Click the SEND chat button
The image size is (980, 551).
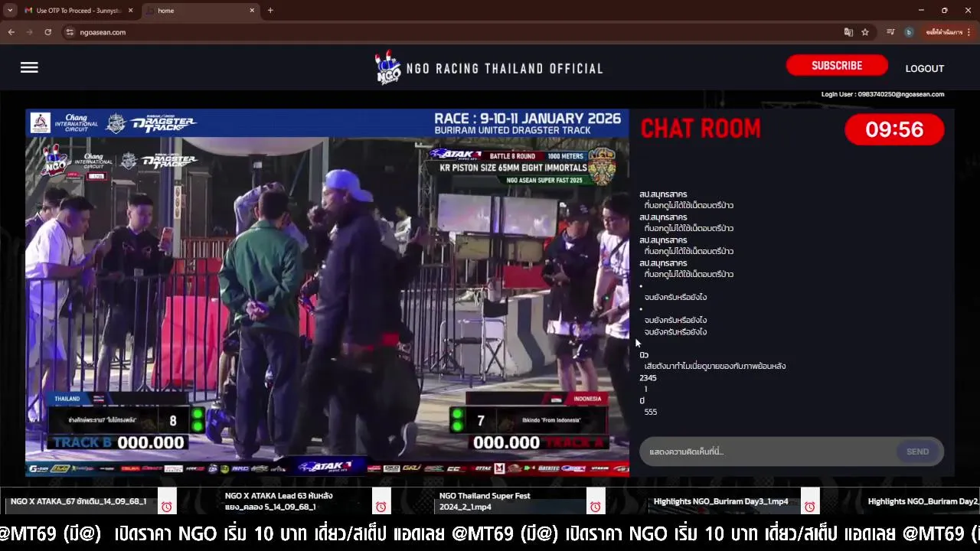click(917, 452)
